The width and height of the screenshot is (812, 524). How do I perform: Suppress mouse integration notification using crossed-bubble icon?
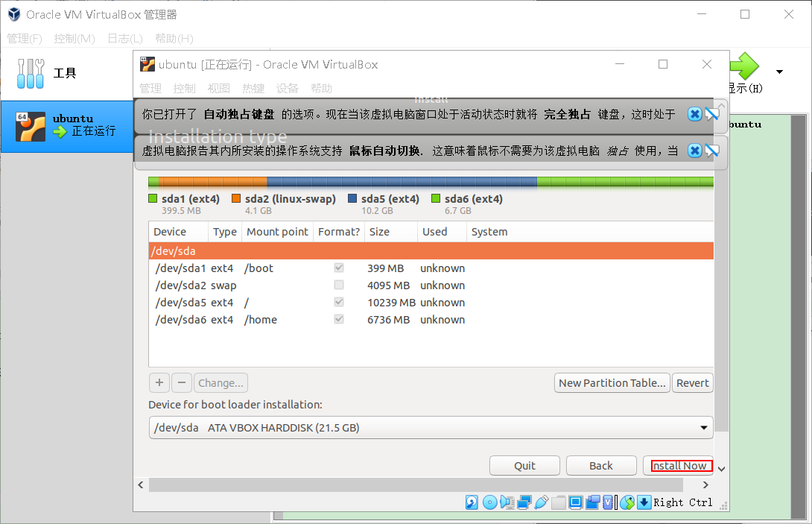tap(712, 151)
